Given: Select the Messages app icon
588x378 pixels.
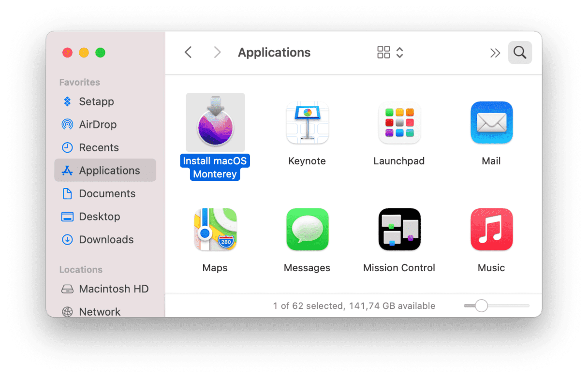Looking at the screenshot, I should (x=307, y=229).
